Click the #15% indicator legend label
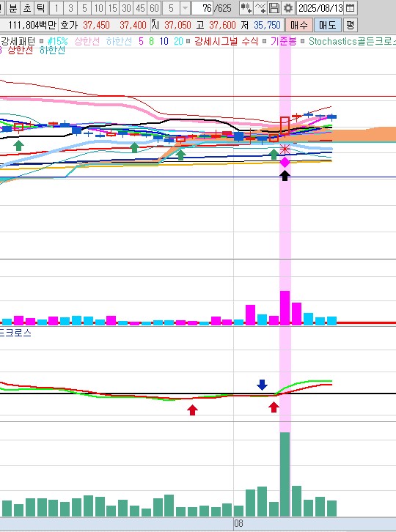This screenshot has height=532, width=396. pos(58,41)
